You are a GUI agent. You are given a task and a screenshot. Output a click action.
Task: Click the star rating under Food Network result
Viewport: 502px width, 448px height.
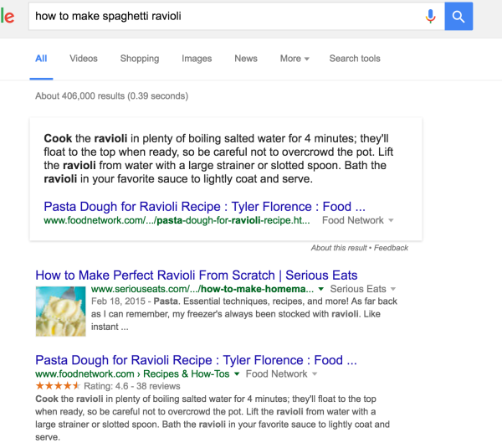click(58, 387)
